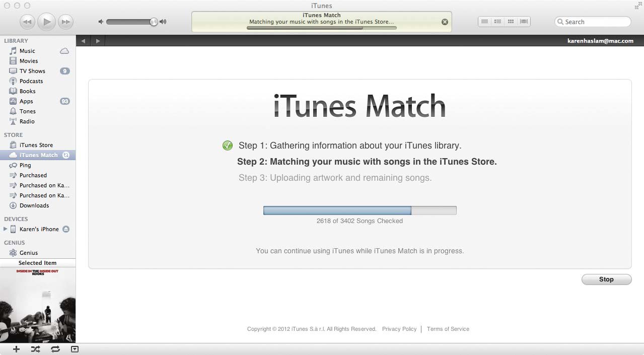Click the Previous track rewind button
Image resolution: width=644 pixels, height=355 pixels.
pos(27,22)
